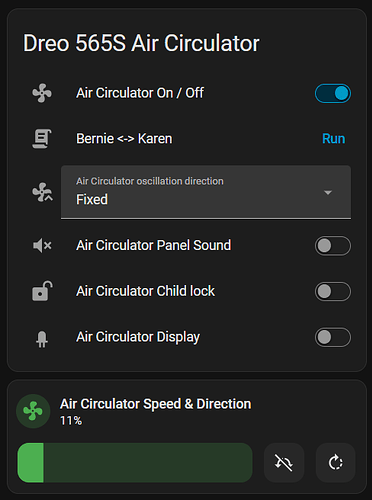Click the muted speaker icon for Panel Sound
The image size is (372, 500).
42,246
